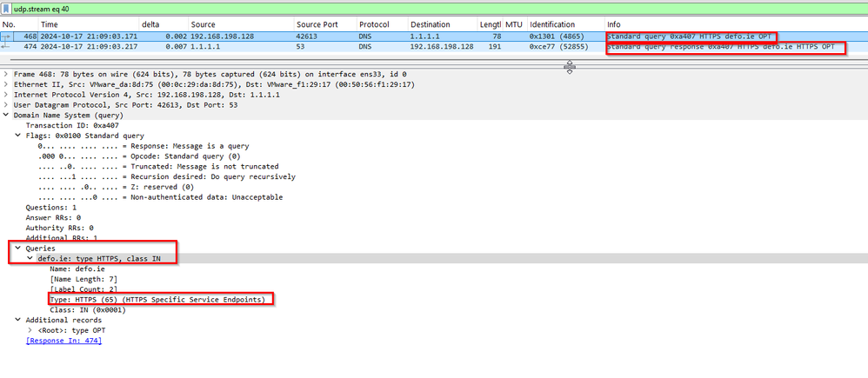Select the [Name Length: 7] line
The width and height of the screenshot is (868, 378).
[83, 279]
